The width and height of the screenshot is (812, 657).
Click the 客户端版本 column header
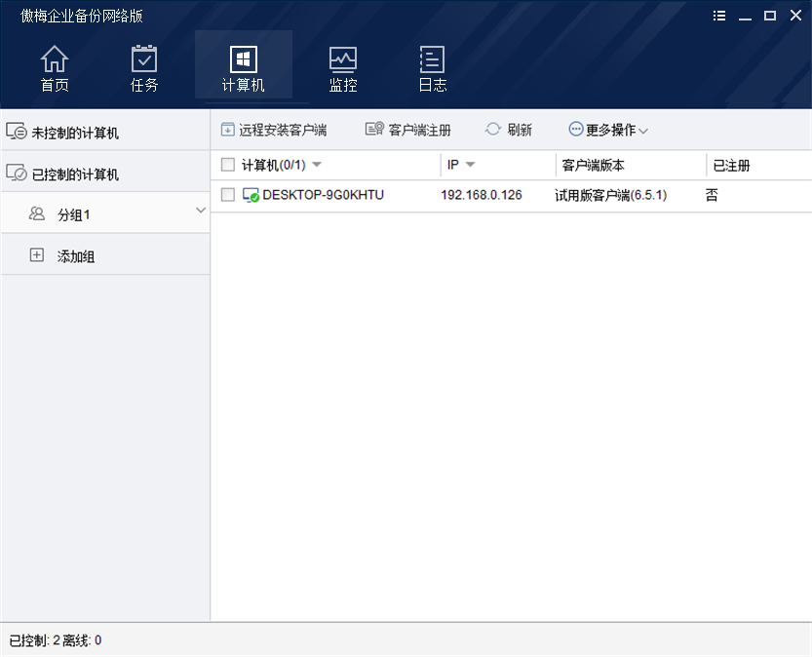pos(593,165)
